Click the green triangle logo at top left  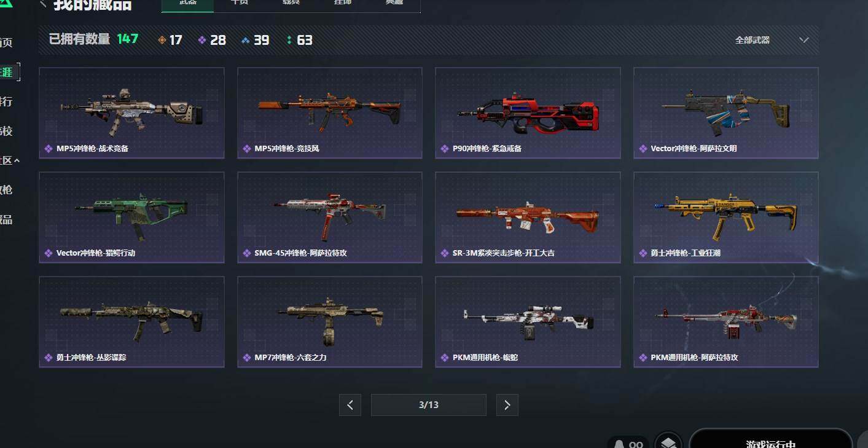(x=6, y=4)
